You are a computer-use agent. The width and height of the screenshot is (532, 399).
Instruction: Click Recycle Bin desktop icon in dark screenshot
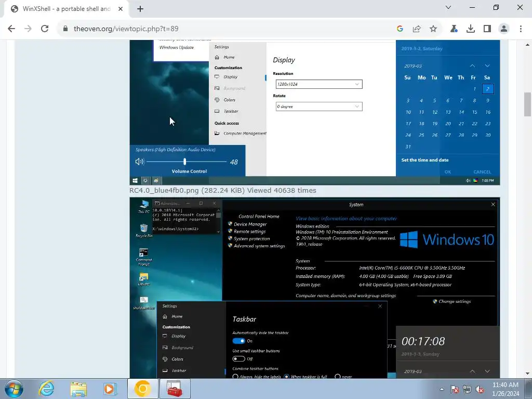click(x=144, y=230)
